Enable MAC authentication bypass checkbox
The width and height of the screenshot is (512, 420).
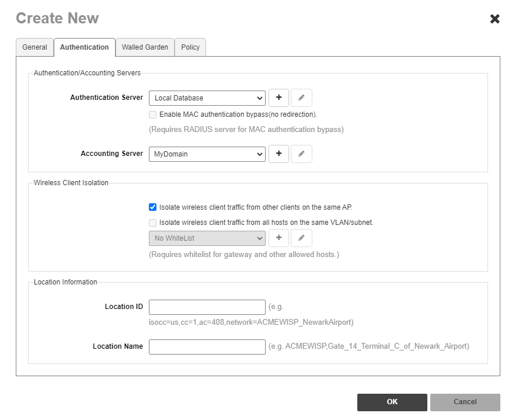coord(153,114)
